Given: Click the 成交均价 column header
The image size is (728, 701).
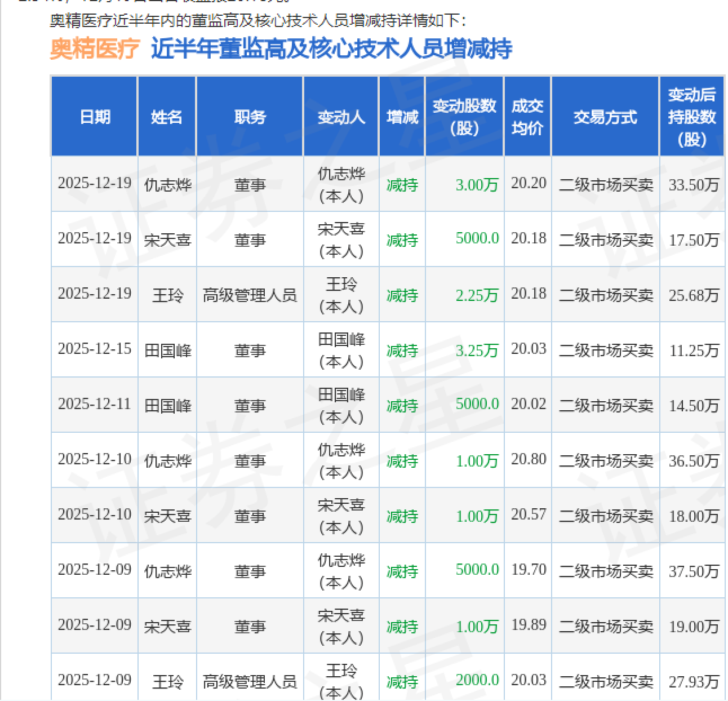Looking at the screenshot, I should tap(527, 117).
